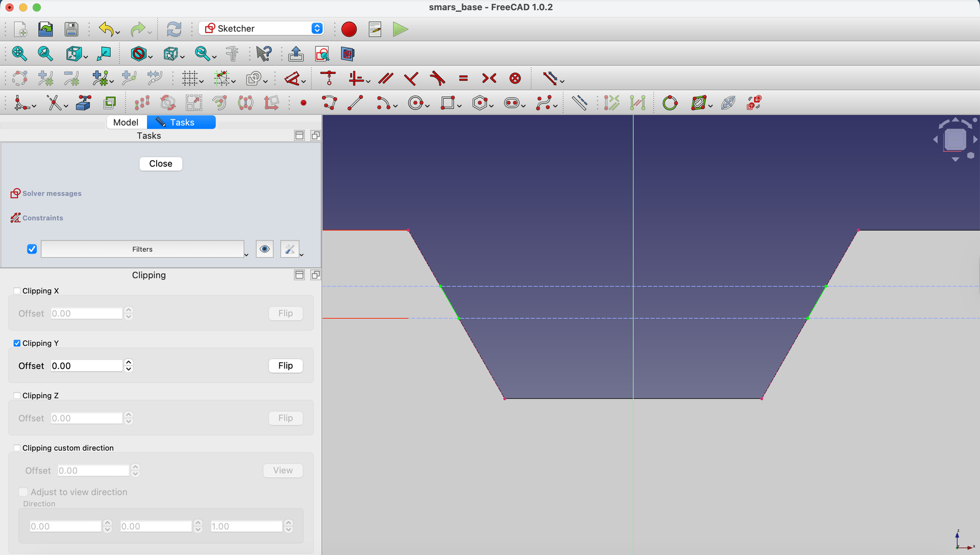Click the What's This help cursor
This screenshot has height=555, width=980.
click(x=264, y=54)
